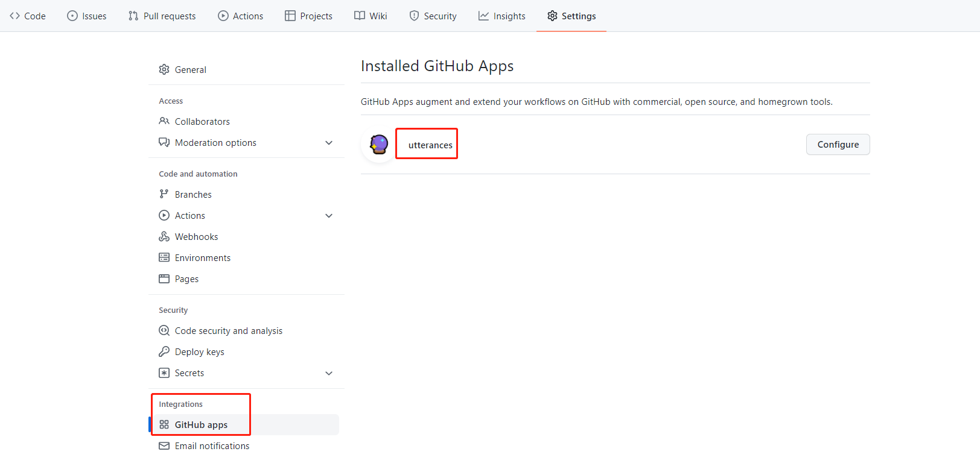Click Moderation options label in sidebar
This screenshot has width=980, height=472.
[x=215, y=143]
